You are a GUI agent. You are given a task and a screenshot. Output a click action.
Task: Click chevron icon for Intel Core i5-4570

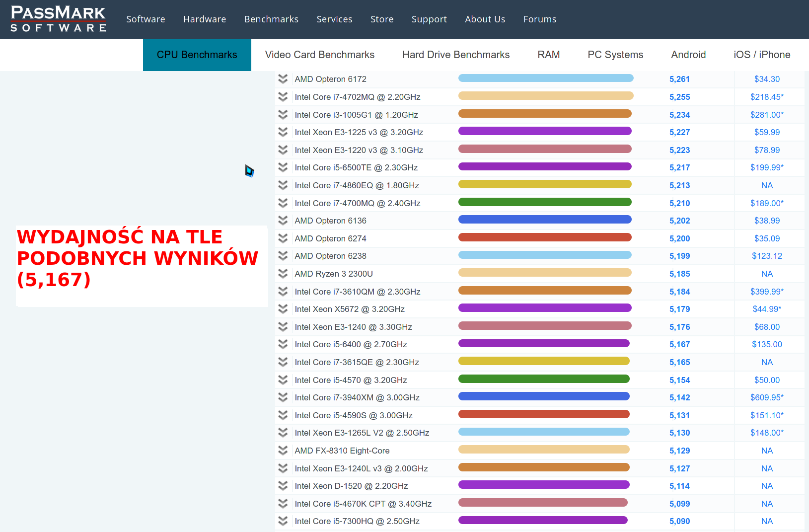(283, 380)
